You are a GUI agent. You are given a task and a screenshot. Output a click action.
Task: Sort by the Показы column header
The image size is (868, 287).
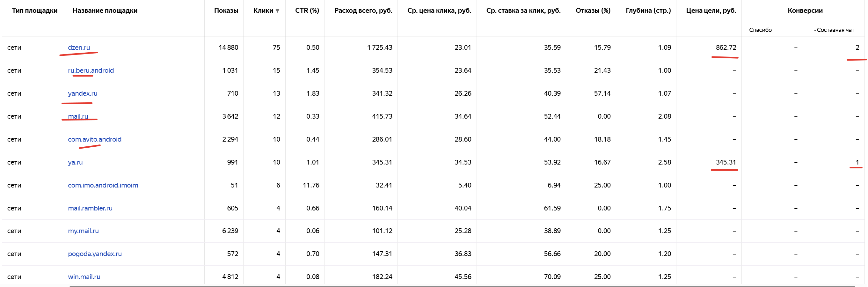click(226, 11)
